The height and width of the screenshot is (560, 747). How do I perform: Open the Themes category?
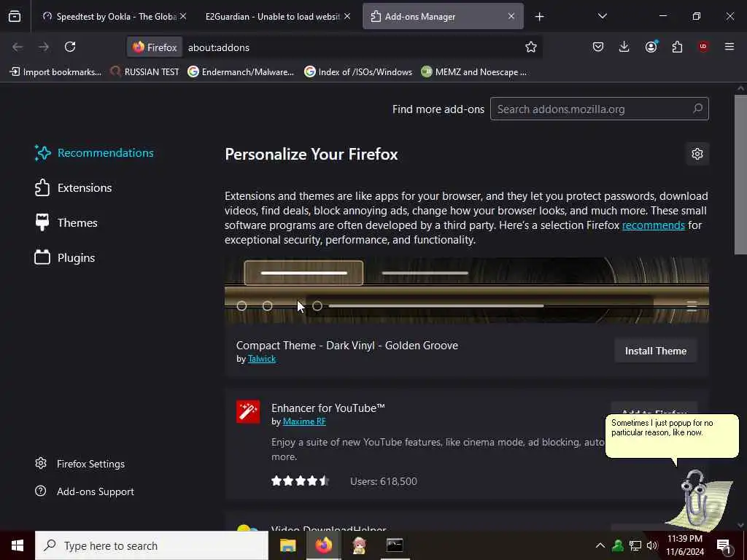coord(66,223)
